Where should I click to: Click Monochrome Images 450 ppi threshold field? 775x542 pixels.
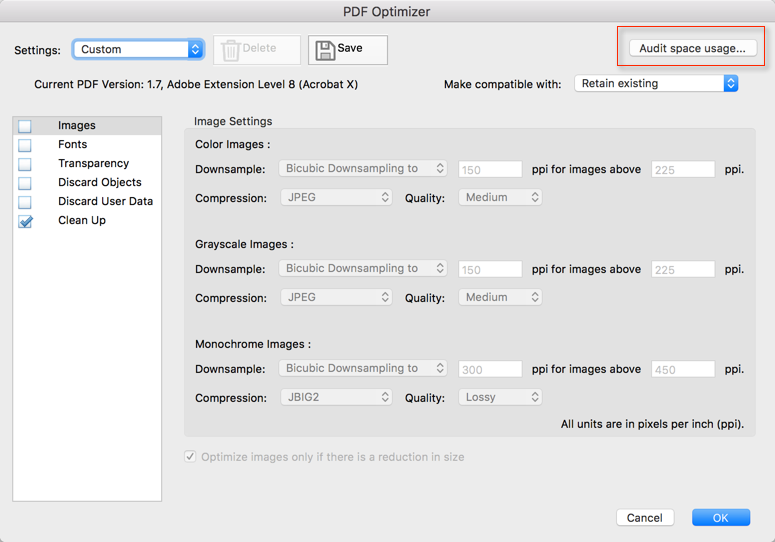click(x=683, y=369)
